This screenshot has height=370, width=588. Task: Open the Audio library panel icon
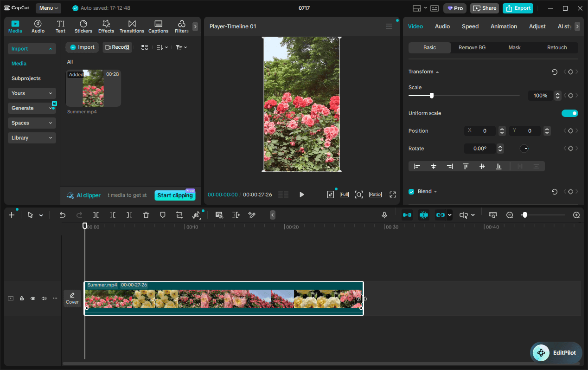pyautogui.click(x=38, y=26)
